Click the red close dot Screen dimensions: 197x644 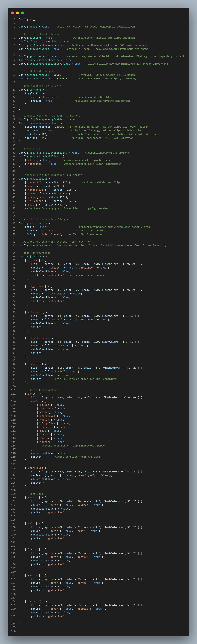coord(13,13)
